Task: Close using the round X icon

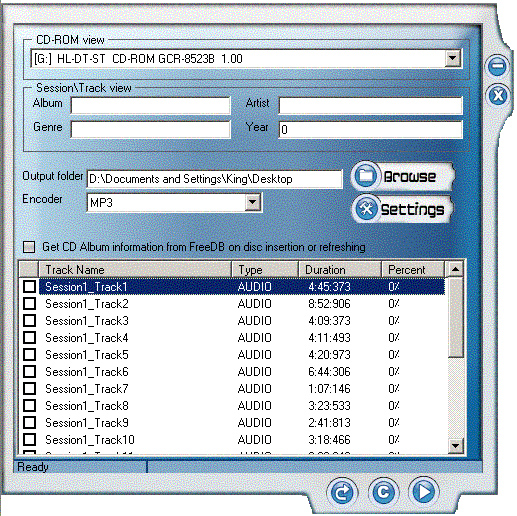Action: click(498, 96)
